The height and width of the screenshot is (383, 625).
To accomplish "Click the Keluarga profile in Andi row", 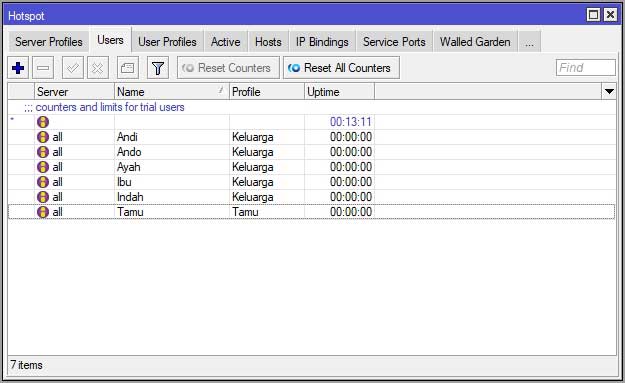I will click(x=253, y=137).
